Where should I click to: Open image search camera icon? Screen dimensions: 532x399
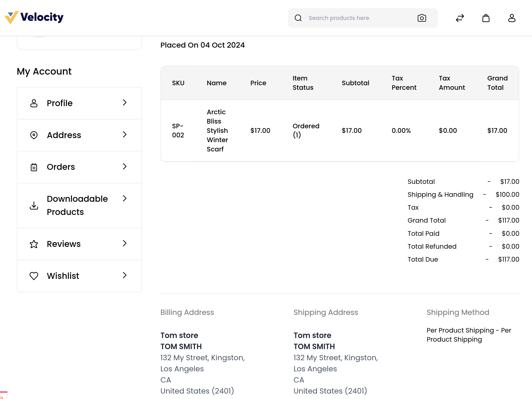click(422, 18)
